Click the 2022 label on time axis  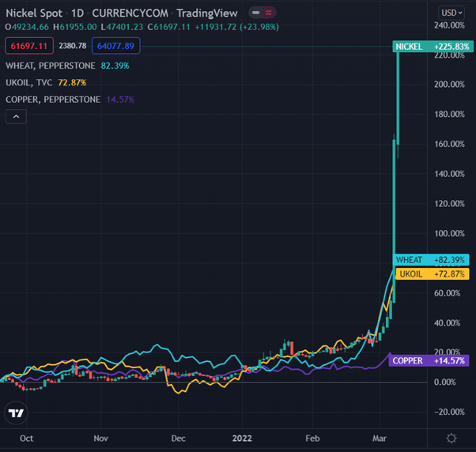(242, 439)
